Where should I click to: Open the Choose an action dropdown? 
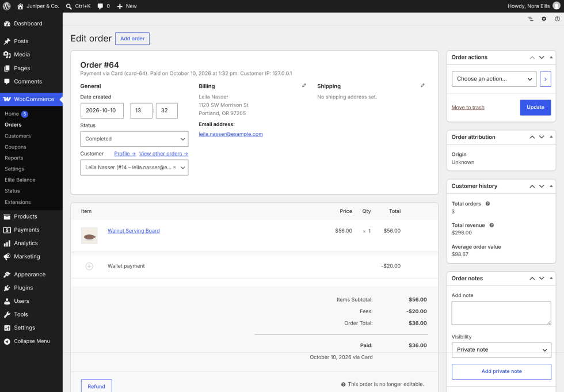(x=494, y=79)
